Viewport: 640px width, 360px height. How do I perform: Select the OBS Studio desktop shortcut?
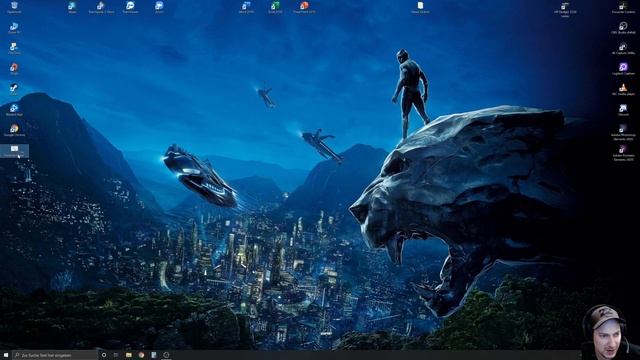623,28
